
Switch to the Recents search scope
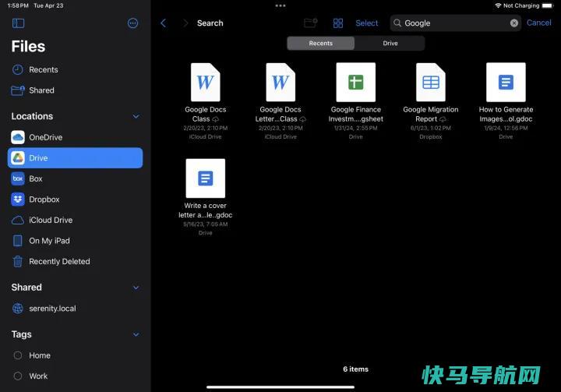[320, 43]
